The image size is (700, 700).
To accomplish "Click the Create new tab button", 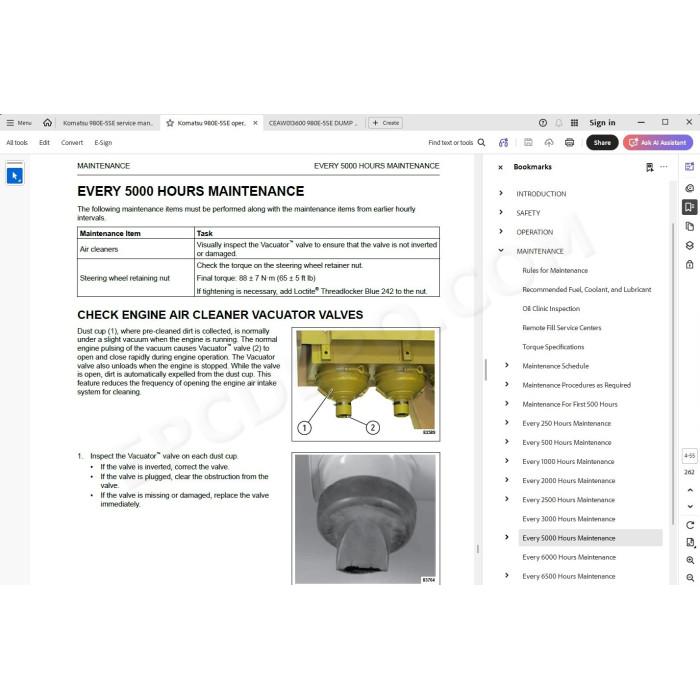I will [x=386, y=123].
